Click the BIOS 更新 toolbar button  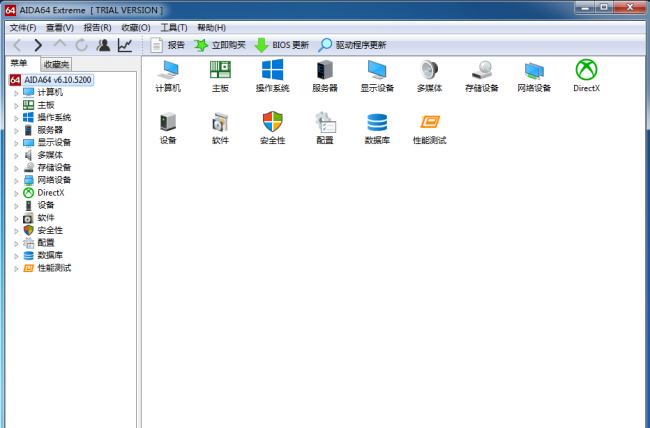(x=281, y=45)
